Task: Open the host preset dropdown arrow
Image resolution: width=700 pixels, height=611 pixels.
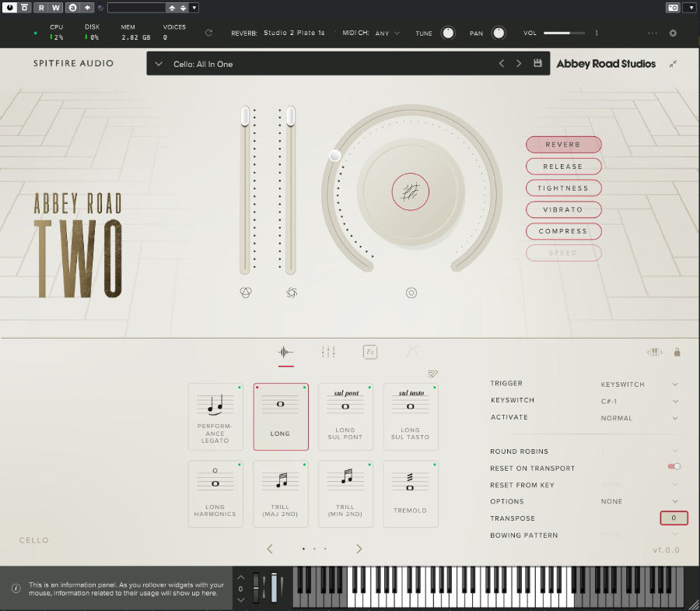Action: (194, 8)
